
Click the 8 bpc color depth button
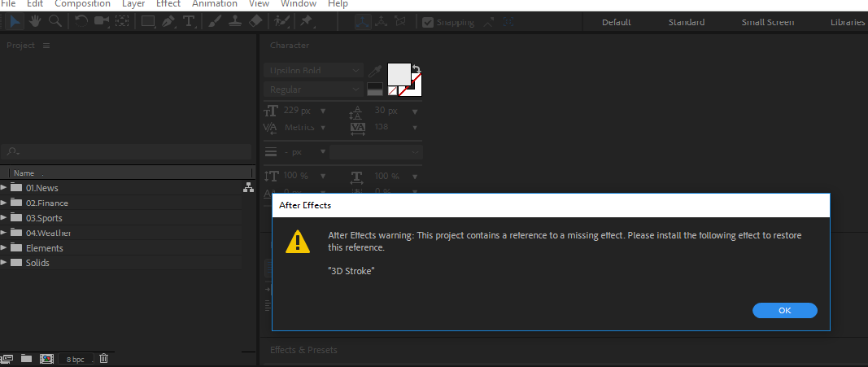pos(76,359)
